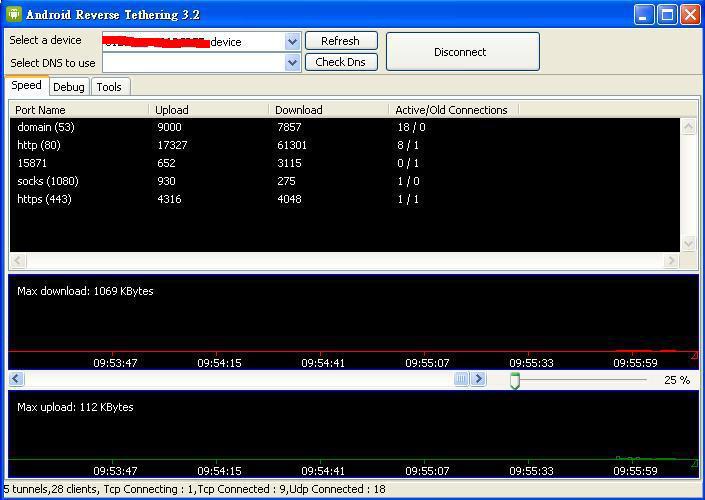Viewport: 705px width, 500px height.
Task: Click the Max upload: 112 KBytes label
Action: point(76,407)
